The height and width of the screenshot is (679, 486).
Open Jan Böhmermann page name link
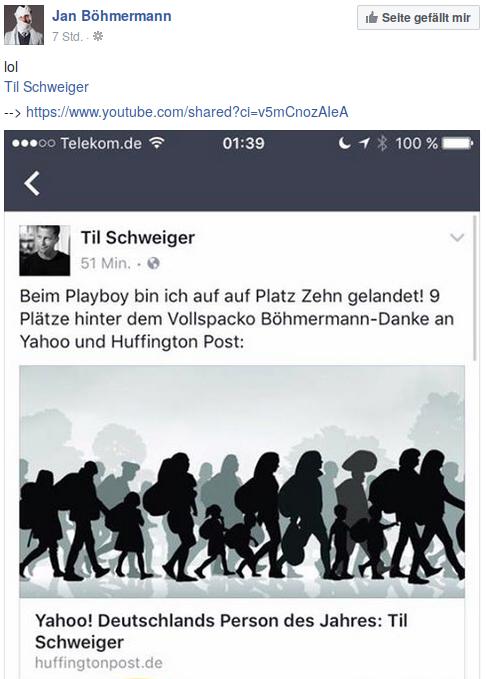111,16
